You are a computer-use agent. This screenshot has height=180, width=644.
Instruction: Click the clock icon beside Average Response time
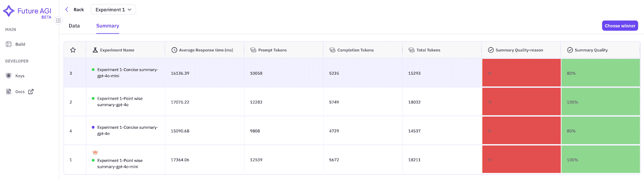click(x=174, y=50)
